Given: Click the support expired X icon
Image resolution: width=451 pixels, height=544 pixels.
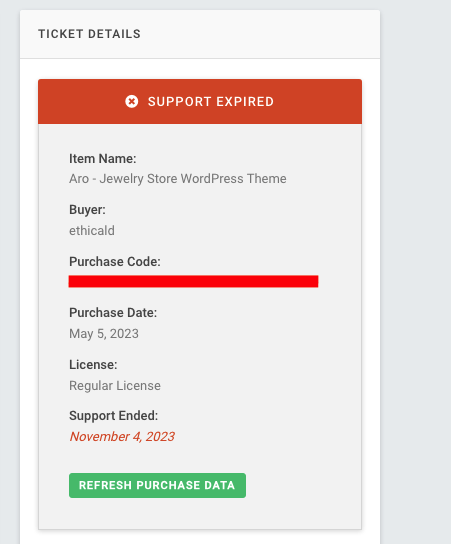Looking at the screenshot, I should pyautogui.click(x=132, y=102).
